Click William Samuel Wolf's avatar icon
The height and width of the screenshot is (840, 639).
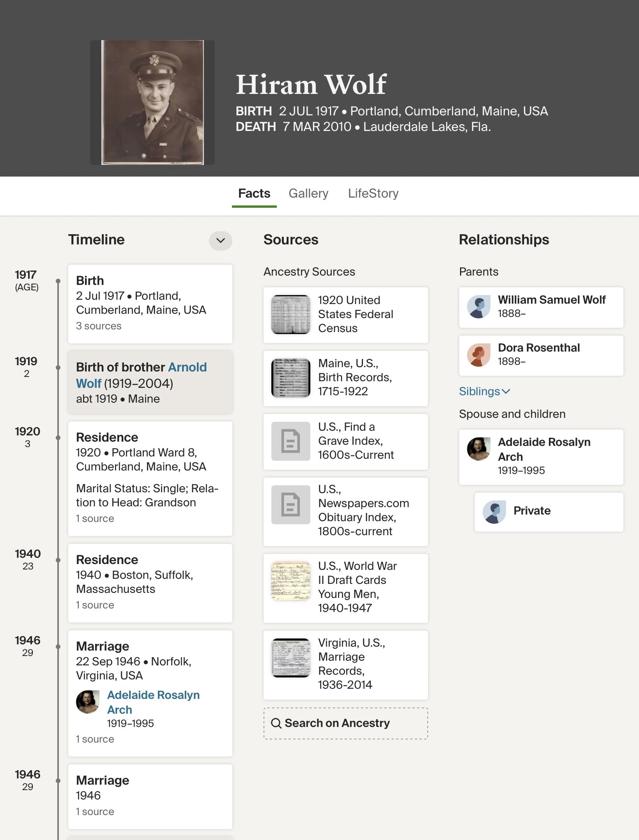(478, 307)
